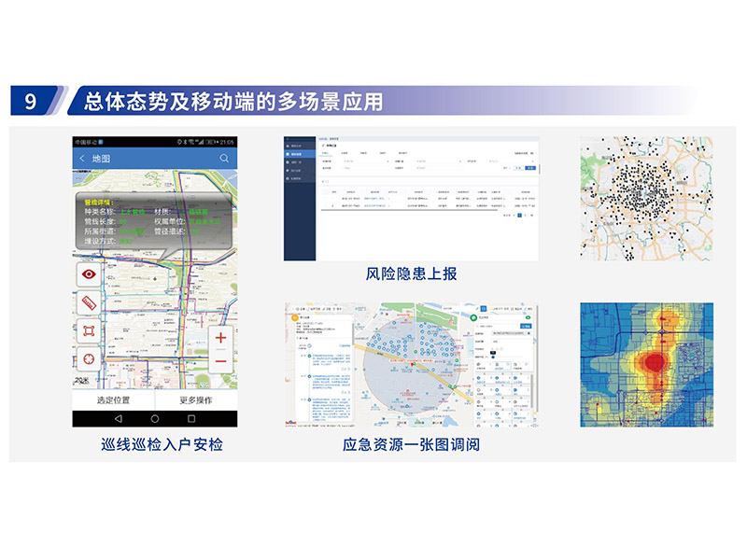Select the red square frame selection tool
Viewport: 747px width, 560px height.
coord(90,331)
